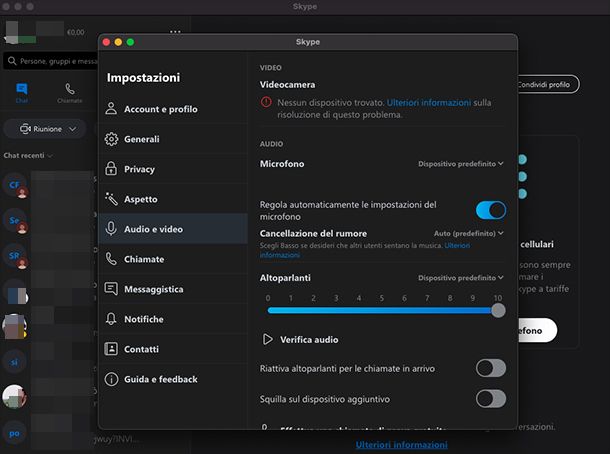The height and width of the screenshot is (454, 610).
Task: Click Ulteriori informazioni link at bottom of main window
Action: [x=401, y=445]
